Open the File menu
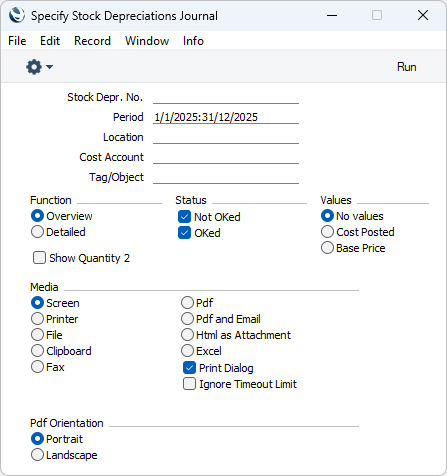The height and width of the screenshot is (476, 447). coord(17,41)
